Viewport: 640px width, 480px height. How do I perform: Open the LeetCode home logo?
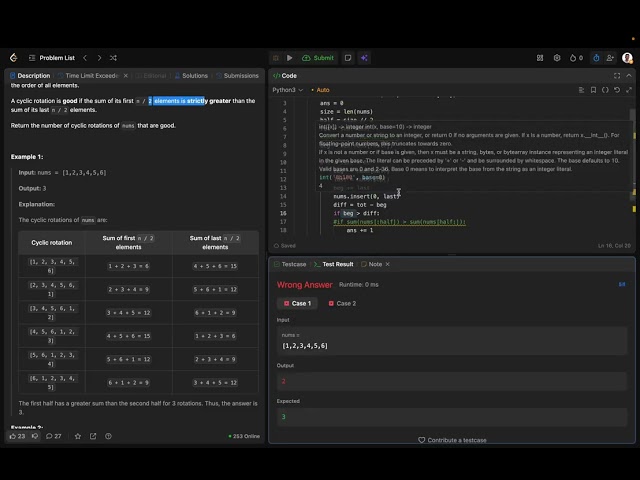pyautogui.click(x=13, y=58)
